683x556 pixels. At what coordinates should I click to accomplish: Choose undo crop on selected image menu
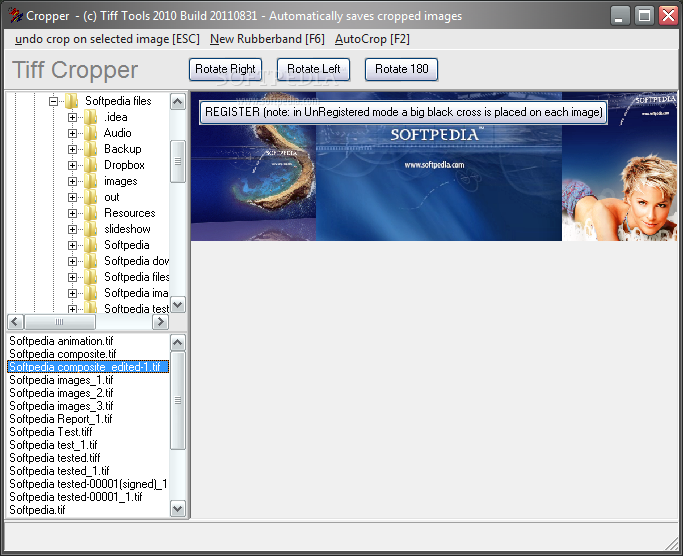tap(107, 39)
